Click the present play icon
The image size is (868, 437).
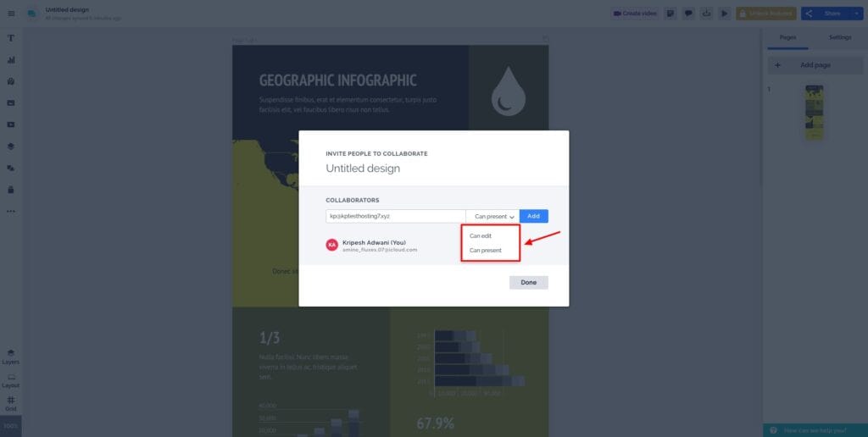pos(724,14)
